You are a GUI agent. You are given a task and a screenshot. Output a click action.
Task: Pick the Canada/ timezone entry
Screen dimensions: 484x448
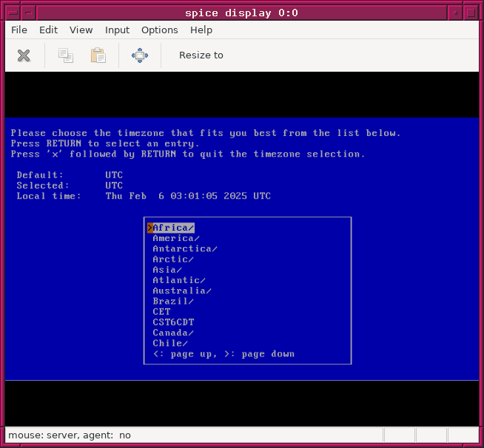(173, 333)
